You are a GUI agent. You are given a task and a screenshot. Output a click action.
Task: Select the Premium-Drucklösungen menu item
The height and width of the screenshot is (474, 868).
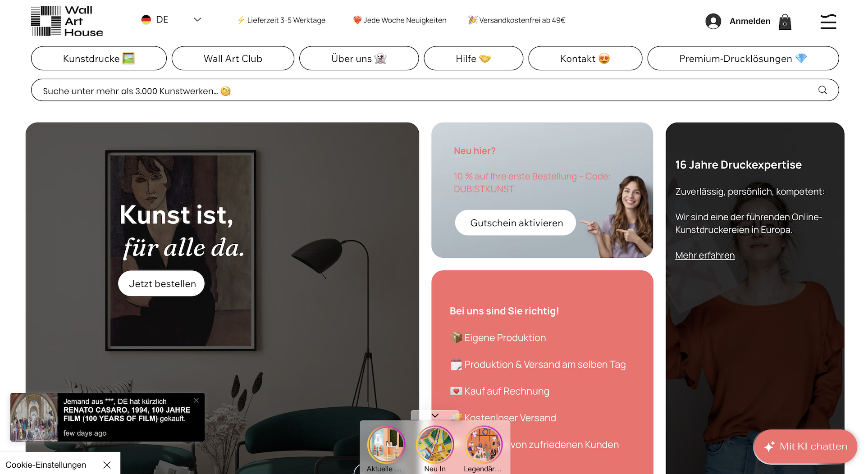[x=743, y=59]
